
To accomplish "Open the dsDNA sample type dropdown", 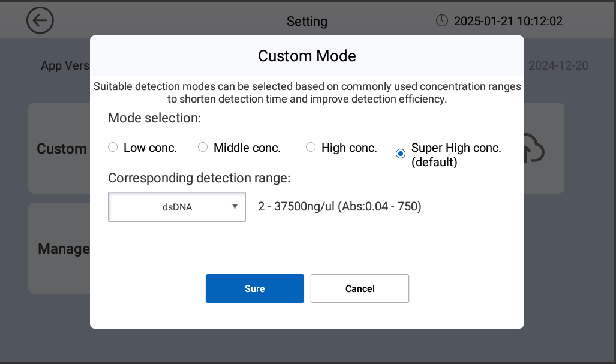I will coord(177,207).
